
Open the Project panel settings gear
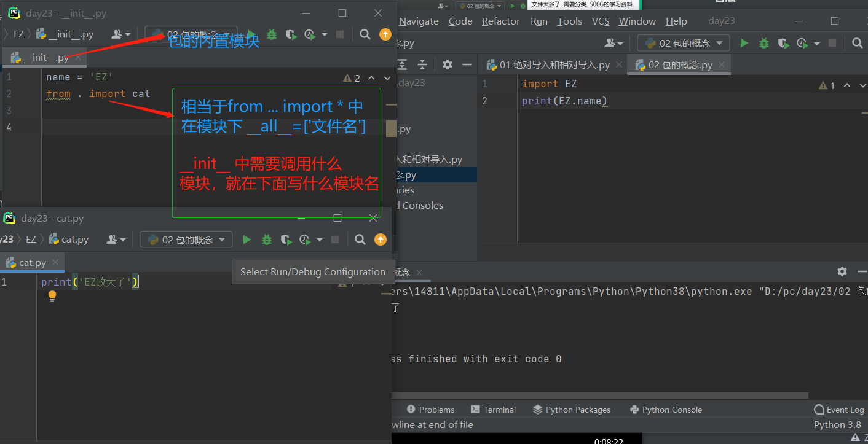point(448,64)
